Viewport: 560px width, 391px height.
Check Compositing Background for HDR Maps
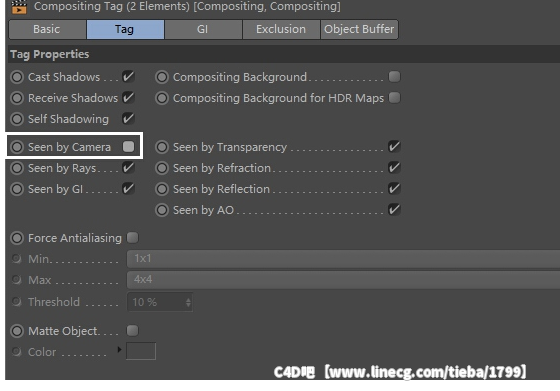pyautogui.click(x=394, y=97)
